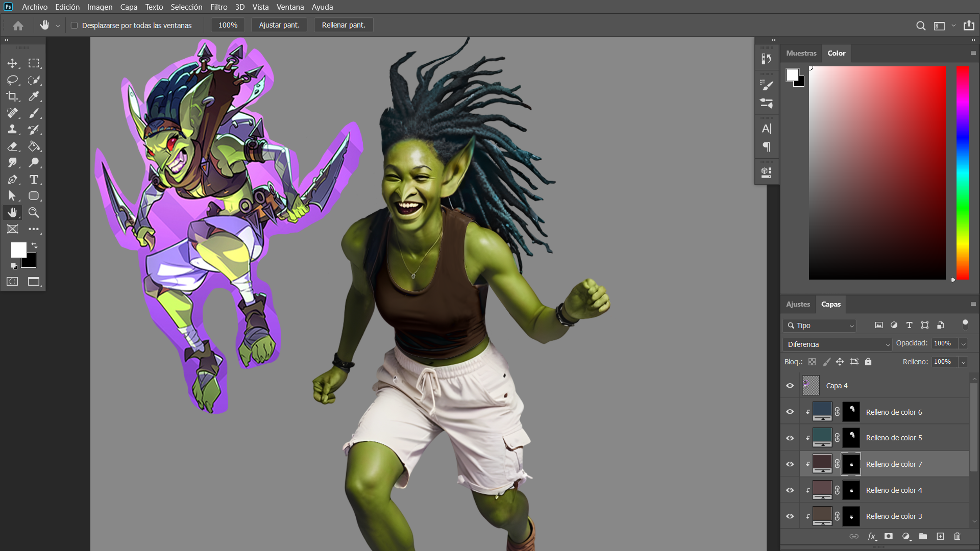Open the Diferencia blend mode dropdown

pos(837,344)
